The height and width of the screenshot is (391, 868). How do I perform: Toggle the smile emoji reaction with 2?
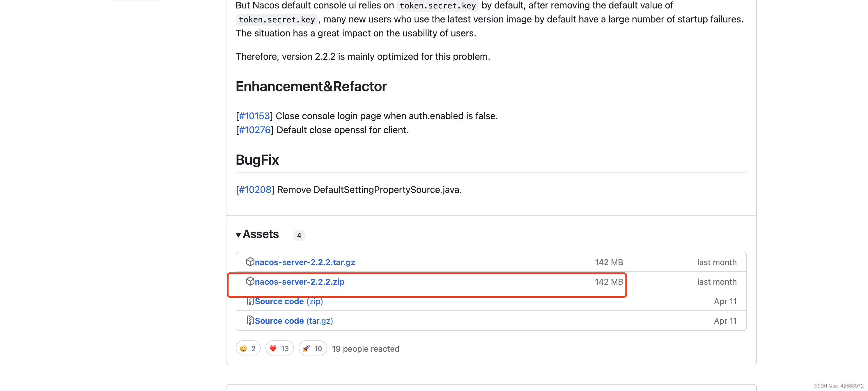click(248, 348)
